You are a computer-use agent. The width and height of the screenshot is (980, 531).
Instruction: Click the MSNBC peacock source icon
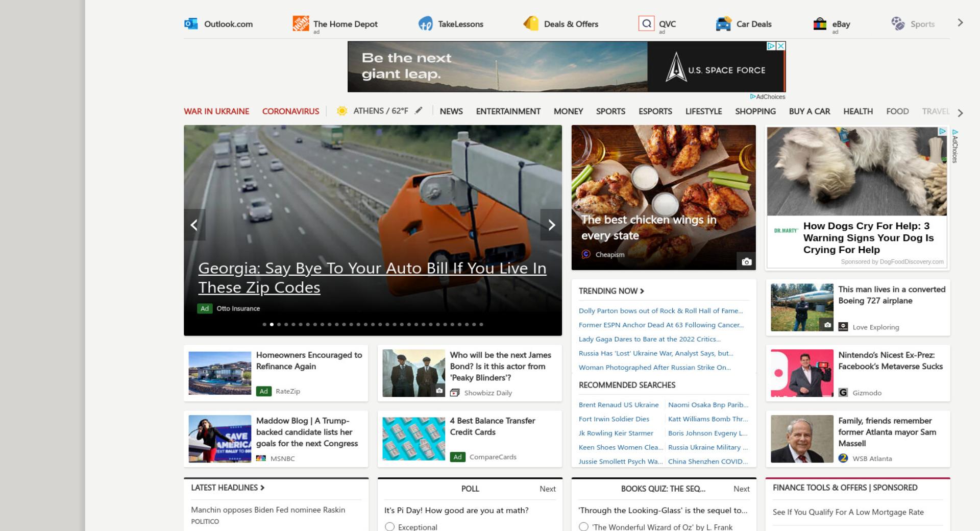(x=261, y=458)
